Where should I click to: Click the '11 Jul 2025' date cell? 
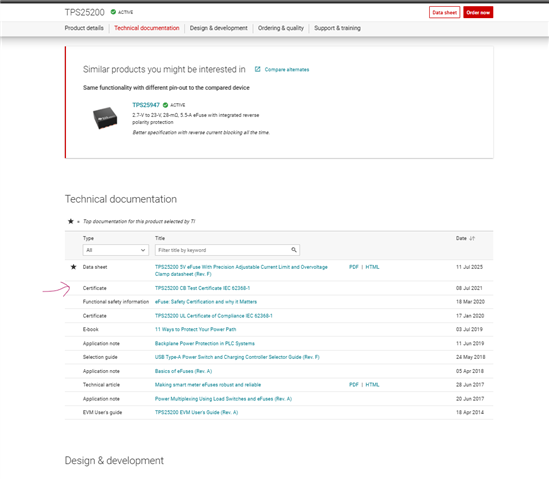click(469, 267)
